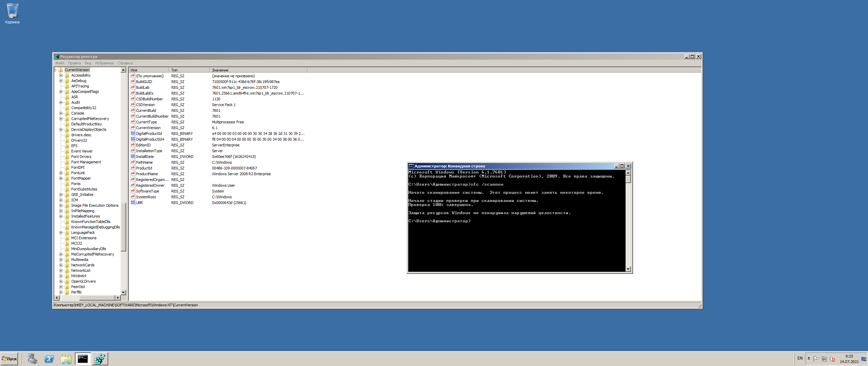Select the Event Viewer key
Image resolution: width=868 pixels, height=366 pixels.
click(82, 151)
